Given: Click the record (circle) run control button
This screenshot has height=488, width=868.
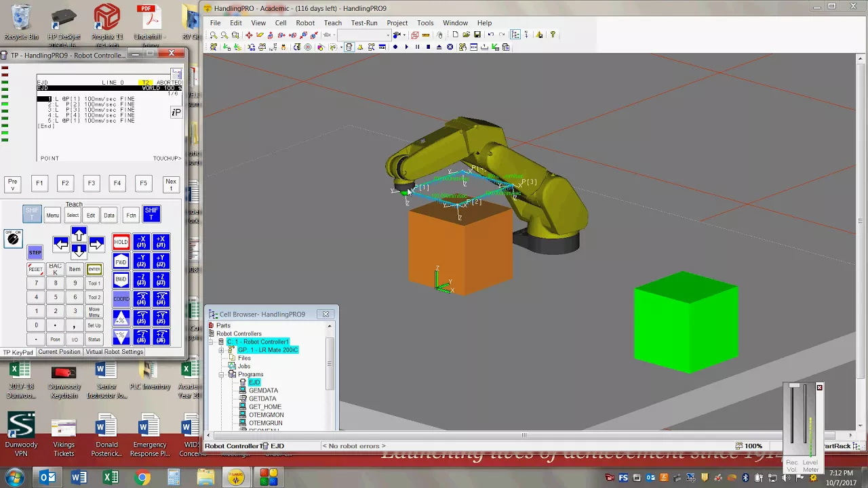Looking at the screenshot, I should tap(395, 47).
